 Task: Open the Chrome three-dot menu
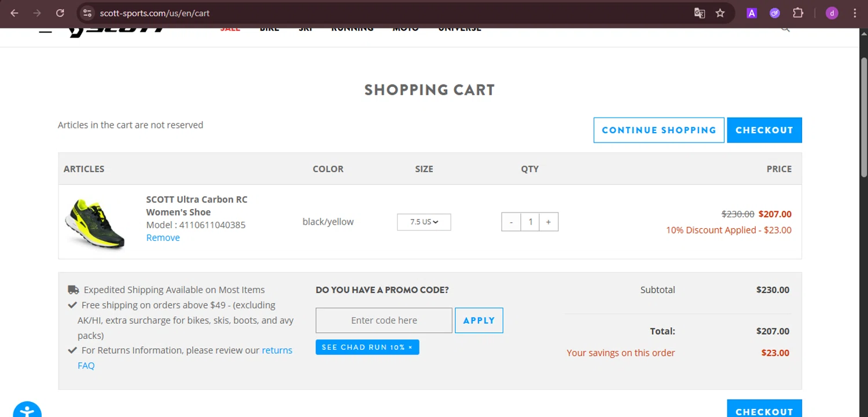coord(855,13)
